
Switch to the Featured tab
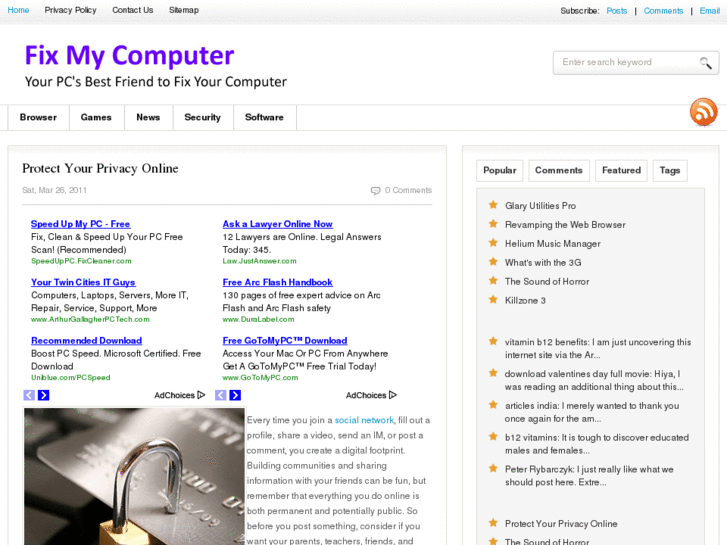621,171
